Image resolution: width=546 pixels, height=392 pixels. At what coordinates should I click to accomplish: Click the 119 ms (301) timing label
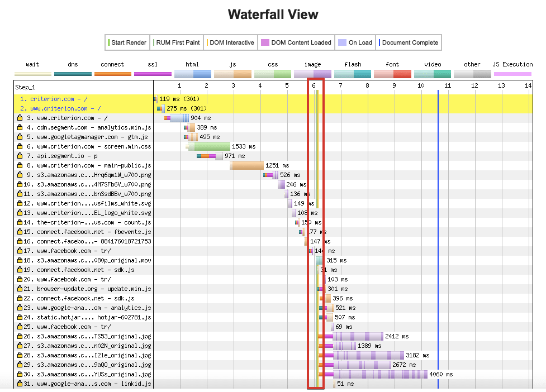point(179,99)
